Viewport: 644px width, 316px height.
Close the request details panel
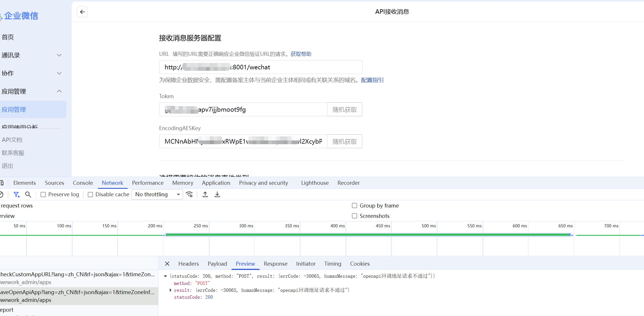point(167,264)
